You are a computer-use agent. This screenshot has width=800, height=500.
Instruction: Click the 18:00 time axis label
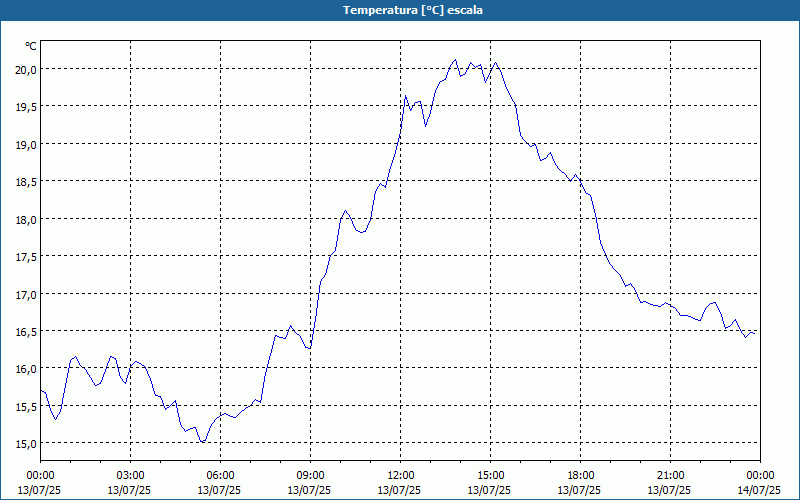[581, 476]
